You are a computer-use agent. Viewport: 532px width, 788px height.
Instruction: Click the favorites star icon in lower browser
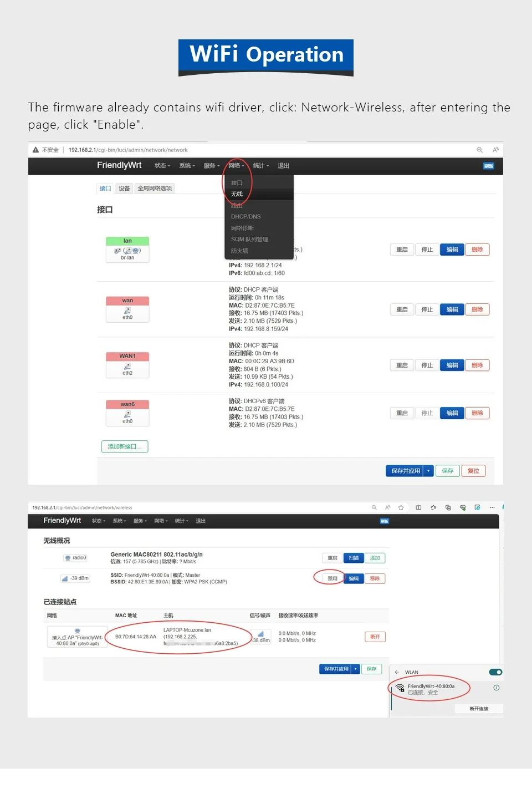click(x=401, y=507)
